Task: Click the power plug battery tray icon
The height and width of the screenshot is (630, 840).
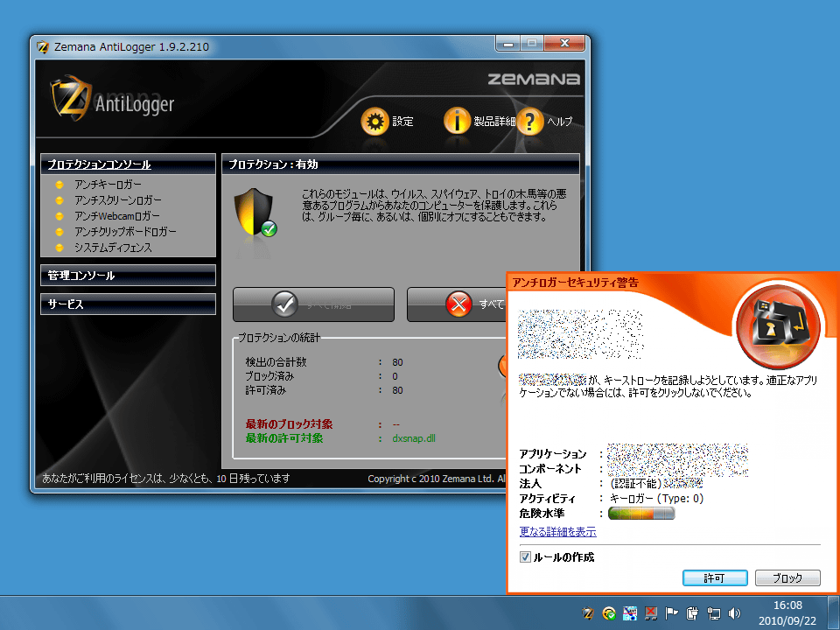Action: 692,612
